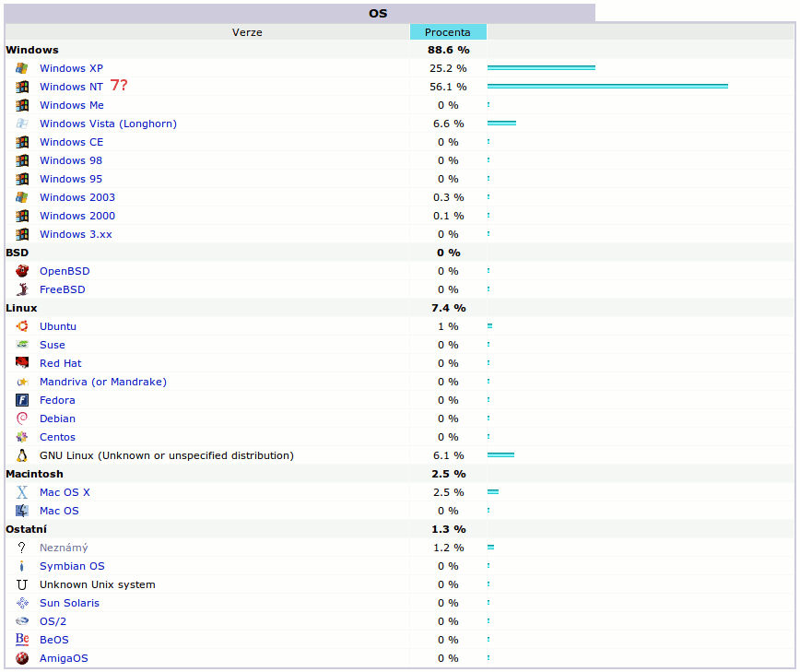The width and height of the screenshot is (800, 672).
Task: Click the Unknown Unix system label
Action: pyautogui.click(x=98, y=584)
